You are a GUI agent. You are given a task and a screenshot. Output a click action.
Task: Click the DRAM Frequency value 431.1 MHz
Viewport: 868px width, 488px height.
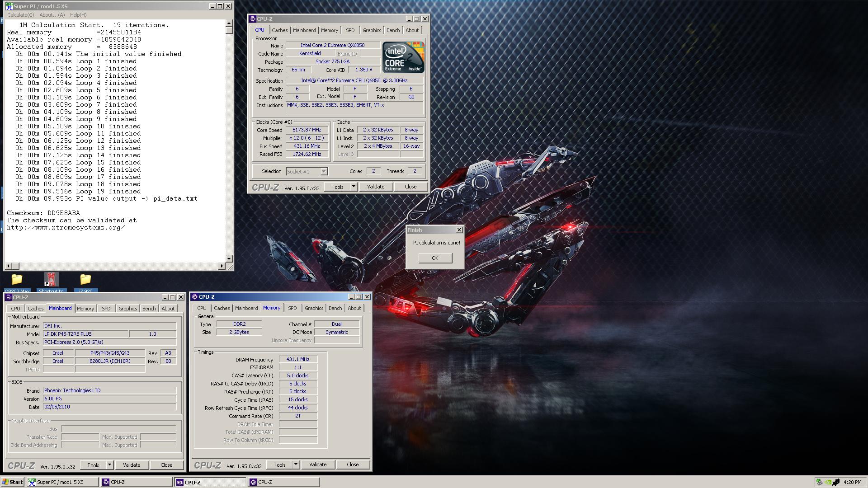(x=298, y=359)
